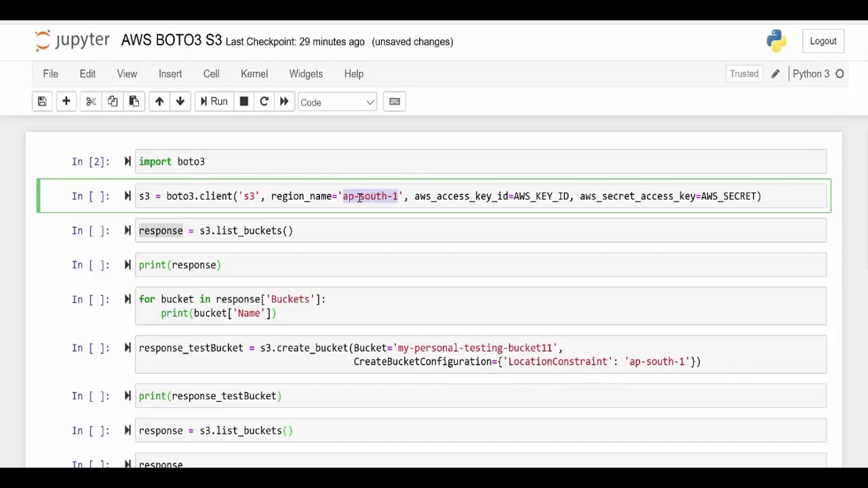
Task: Click the Last Checkpoint status text
Action: (295, 42)
